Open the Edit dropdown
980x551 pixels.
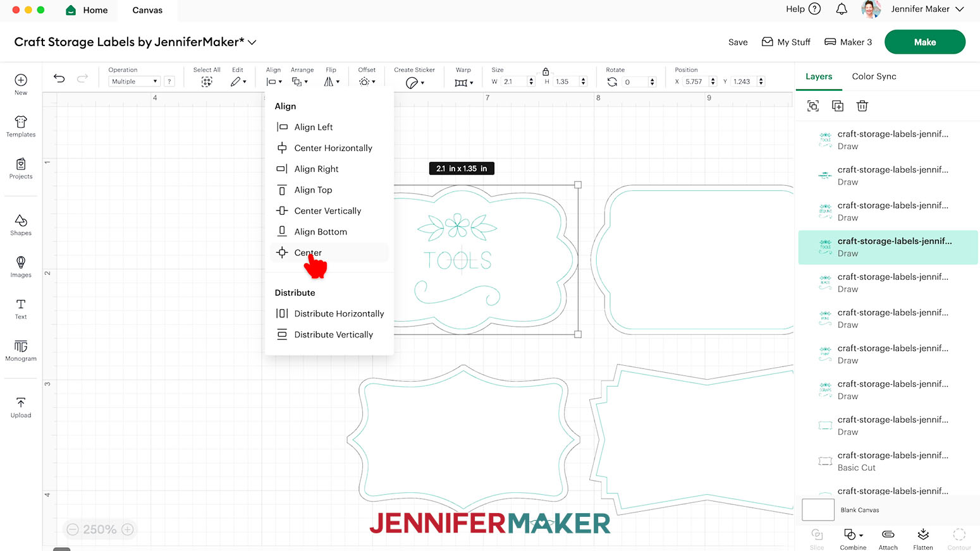[238, 82]
